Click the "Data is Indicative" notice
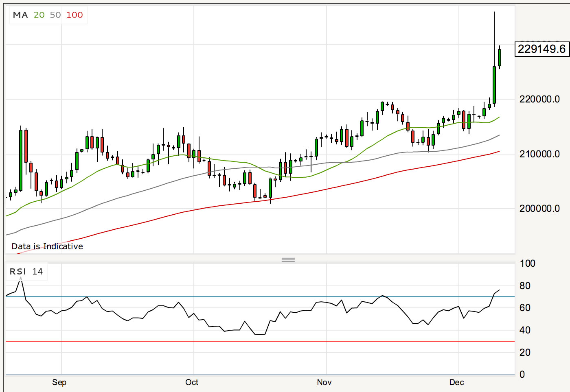 point(47,246)
